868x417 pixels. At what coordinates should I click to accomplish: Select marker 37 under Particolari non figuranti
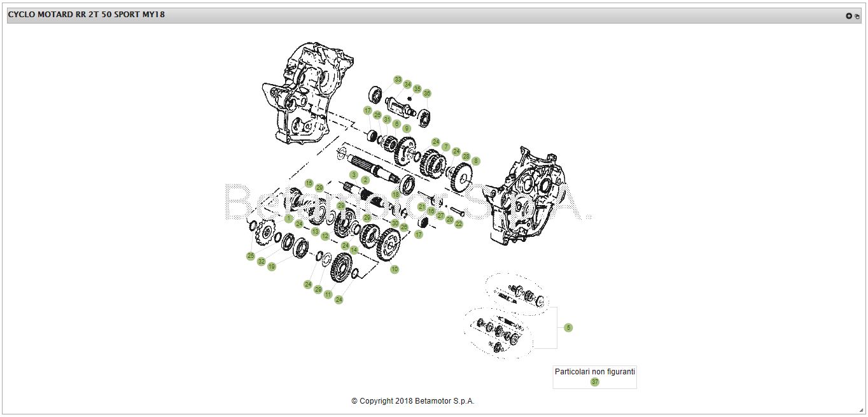[594, 382]
